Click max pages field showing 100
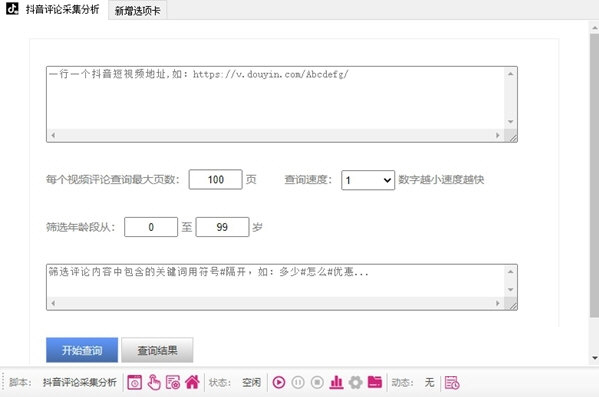Viewport: 599px width, 397px height. (215, 179)
